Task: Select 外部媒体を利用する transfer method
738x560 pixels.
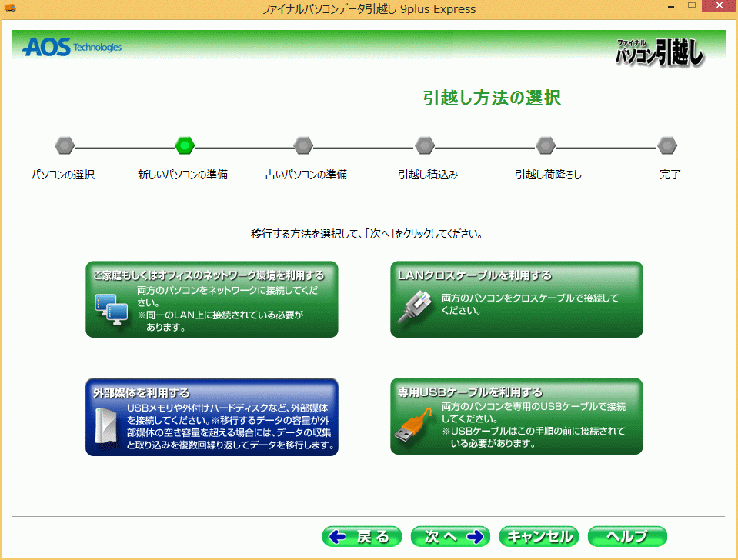Action: [212, 416]
